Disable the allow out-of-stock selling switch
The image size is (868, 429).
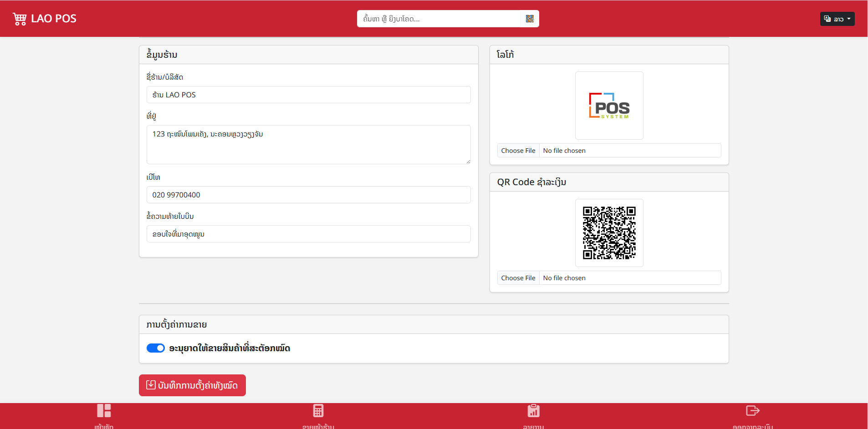pyautogui.click(x=156, y=348)
